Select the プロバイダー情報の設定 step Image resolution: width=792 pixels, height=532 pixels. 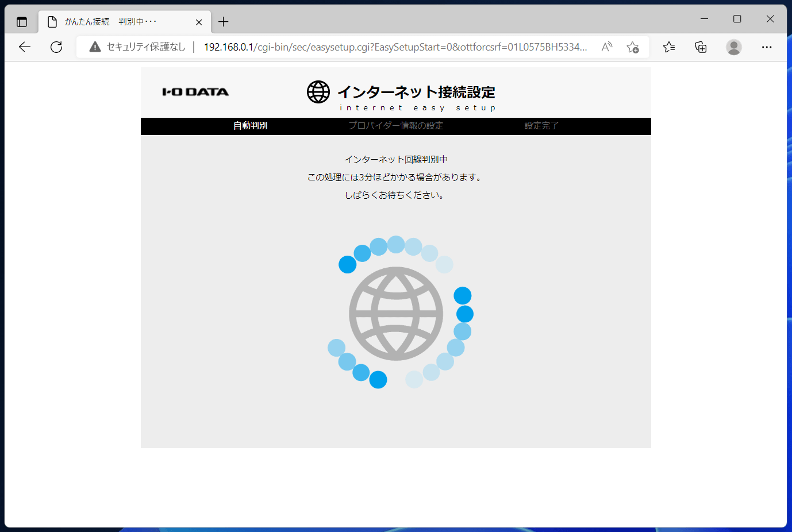point(396,126)
